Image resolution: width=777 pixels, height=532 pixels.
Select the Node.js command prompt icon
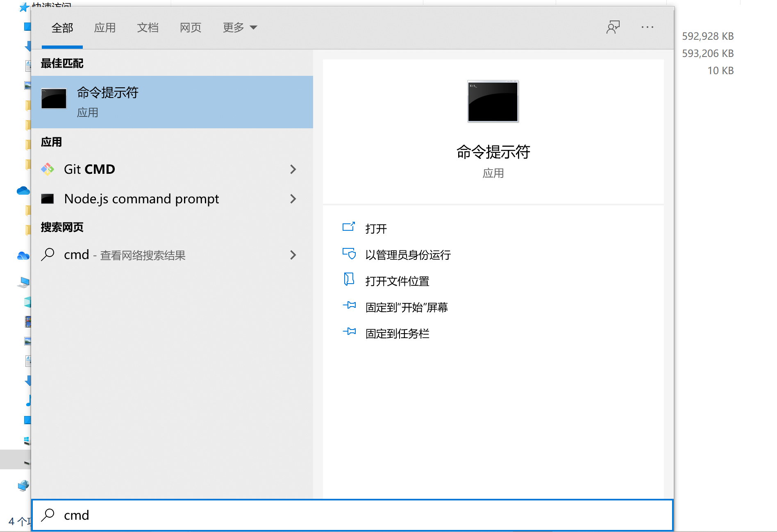[x=48, y=199]
